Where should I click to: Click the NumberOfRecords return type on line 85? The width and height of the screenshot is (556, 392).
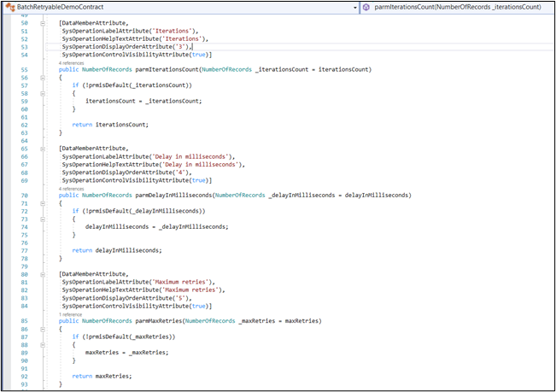pyautogui.click(x=107, y=321)
